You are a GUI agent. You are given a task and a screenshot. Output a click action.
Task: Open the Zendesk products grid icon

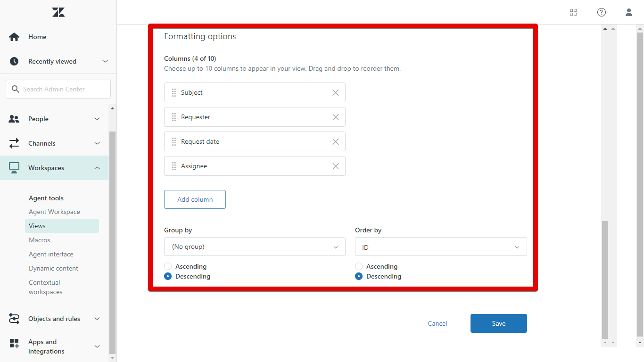click(573, 12)
